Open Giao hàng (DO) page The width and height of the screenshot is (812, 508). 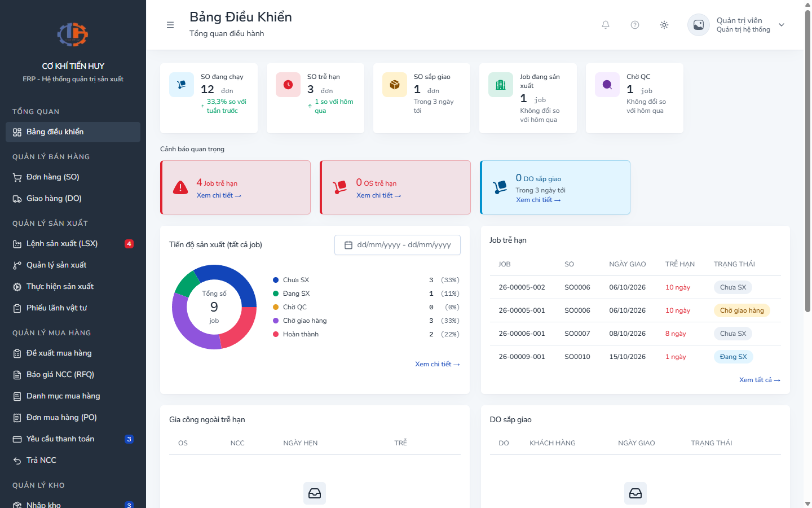[x=73, y=199]
